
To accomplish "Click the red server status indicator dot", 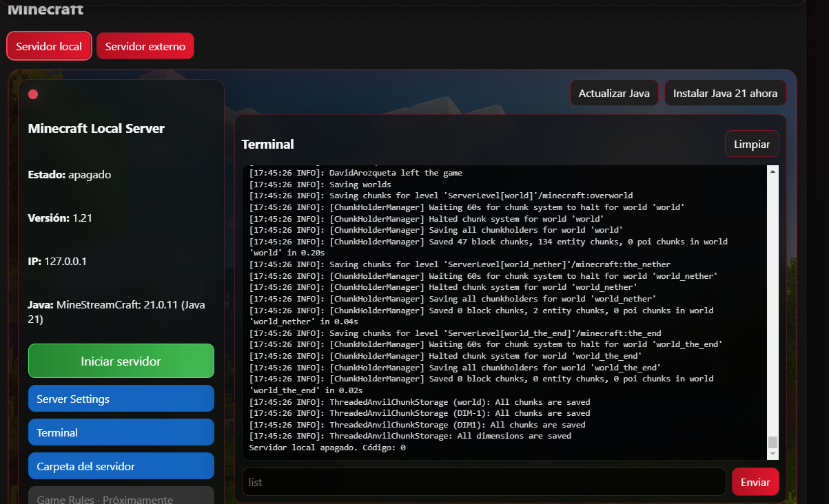I will 33,94.
